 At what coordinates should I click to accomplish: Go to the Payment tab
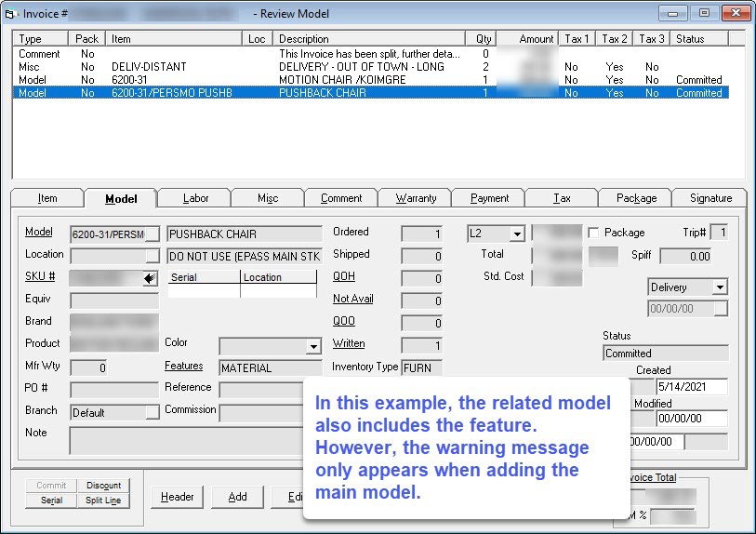click(x=489, y=198)
